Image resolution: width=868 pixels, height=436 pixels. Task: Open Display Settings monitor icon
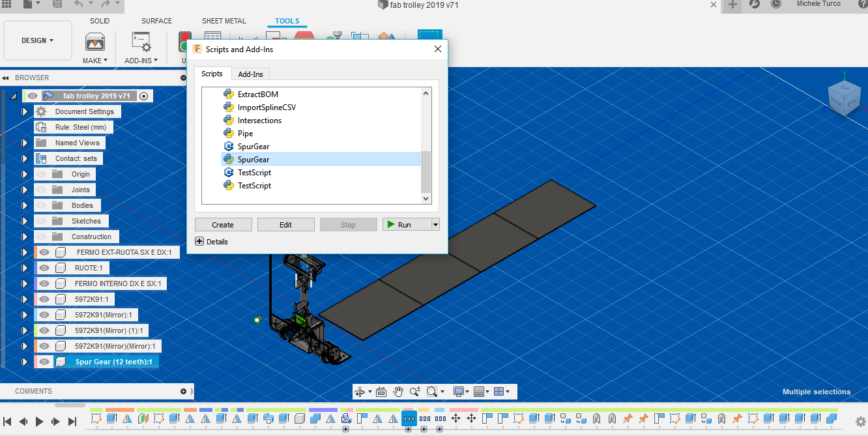click(459, 392)
